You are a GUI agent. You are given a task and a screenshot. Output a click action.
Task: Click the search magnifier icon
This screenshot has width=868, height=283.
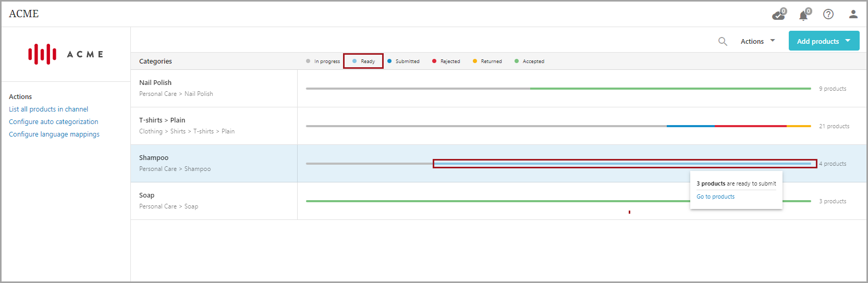coord(723,41)
